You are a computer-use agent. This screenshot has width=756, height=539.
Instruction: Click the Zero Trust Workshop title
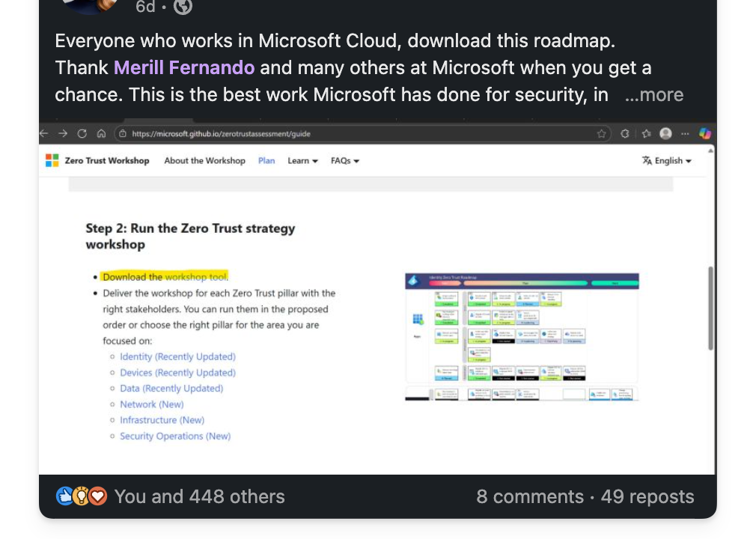tap(107, 160)
